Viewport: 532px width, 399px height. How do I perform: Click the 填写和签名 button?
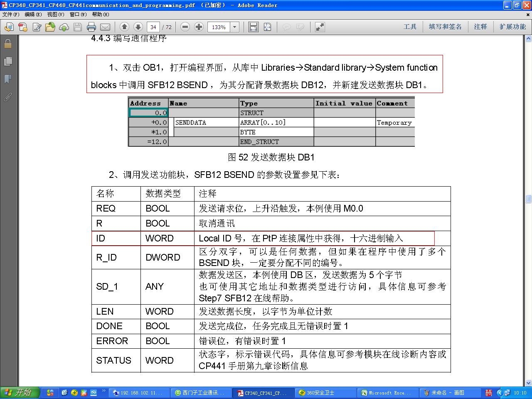click(x=445, y=27)
